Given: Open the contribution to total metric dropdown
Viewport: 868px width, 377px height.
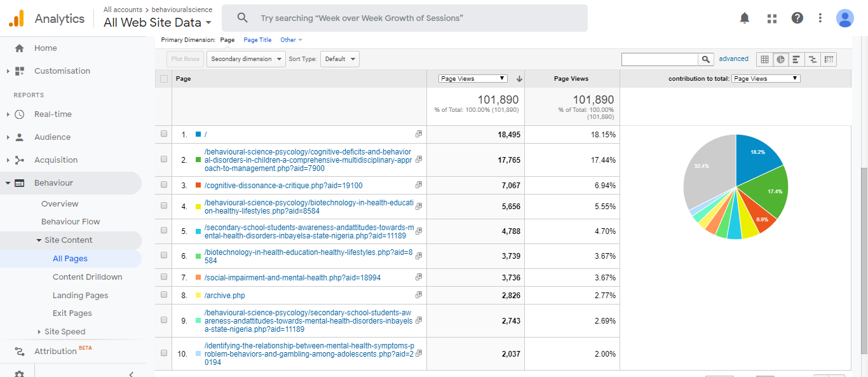Looking at the screenshot, I should [x=765, y=79].
